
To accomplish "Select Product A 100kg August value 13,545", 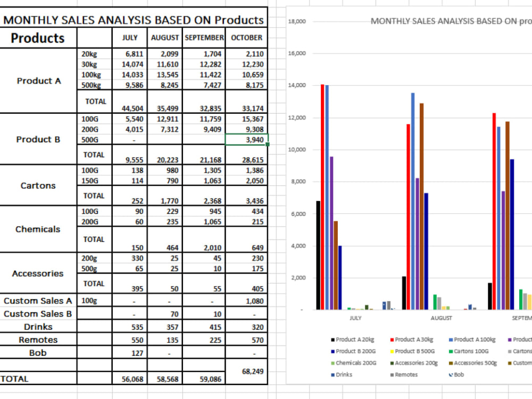I will click(x=165, y=74).
